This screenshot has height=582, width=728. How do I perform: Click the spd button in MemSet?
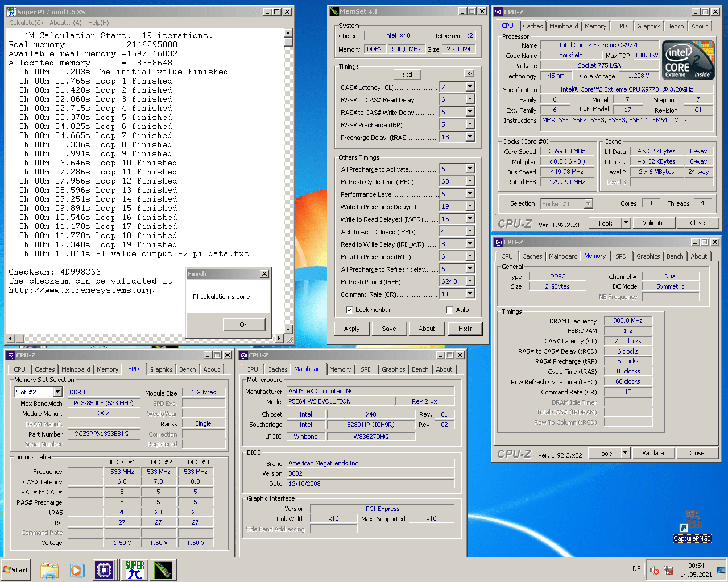click(x=407, y=74)
